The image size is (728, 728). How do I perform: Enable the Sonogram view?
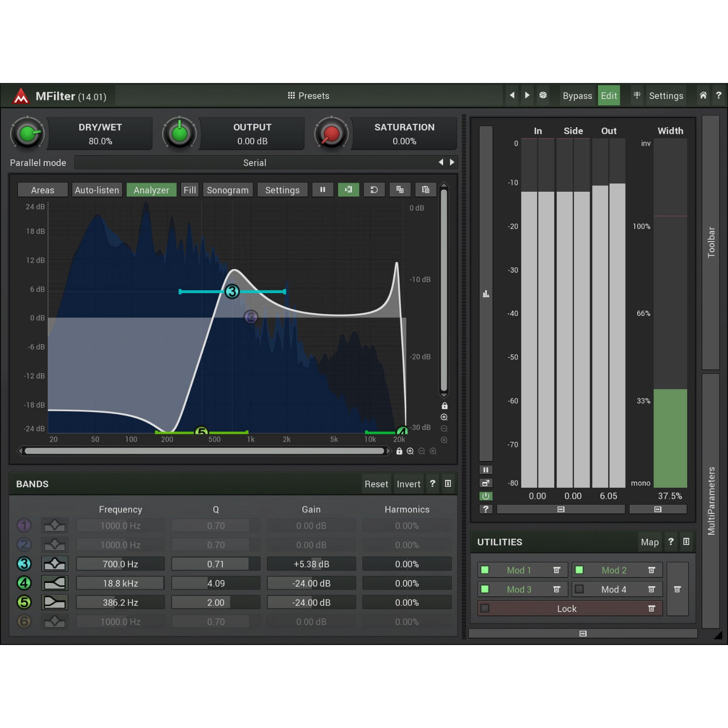click(x=228, y=190)
